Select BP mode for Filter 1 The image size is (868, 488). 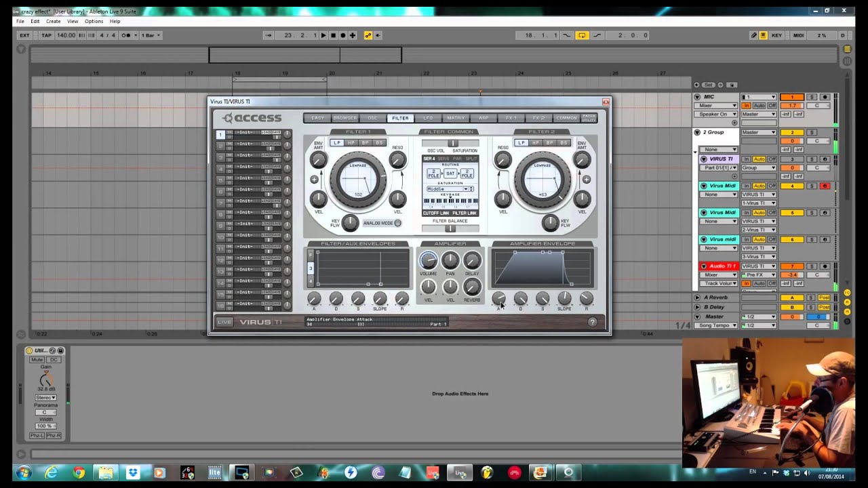[x=365, y=143]
